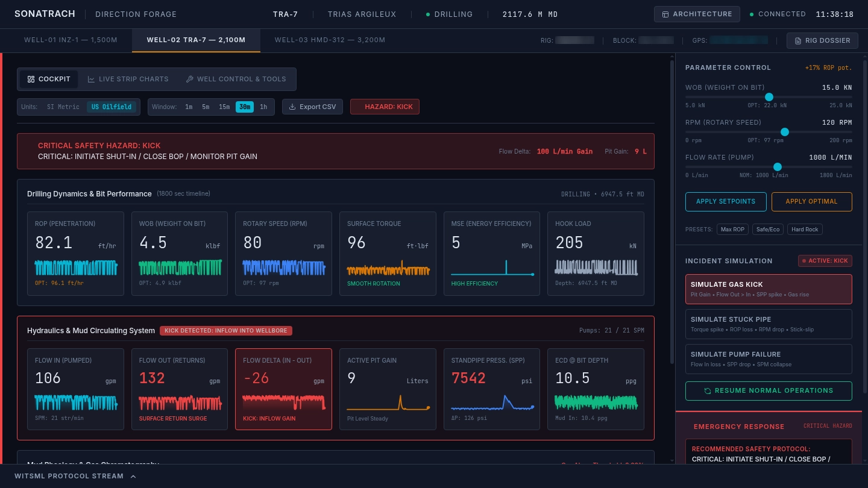Choose the 15m time window
This screenshot has width=868, height=488.
224,107
